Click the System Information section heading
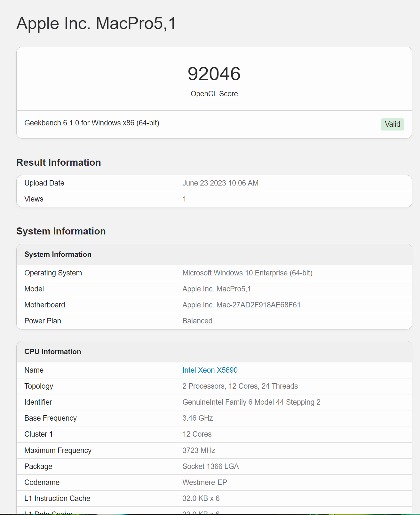Image resolution: width=420 pixels, height=515 pixels. coord(61,231)
